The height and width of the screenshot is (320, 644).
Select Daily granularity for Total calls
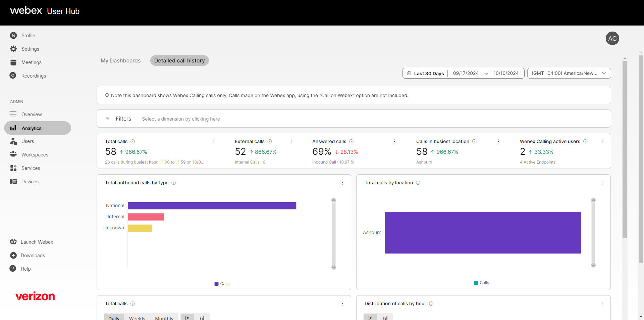[114, 318]
